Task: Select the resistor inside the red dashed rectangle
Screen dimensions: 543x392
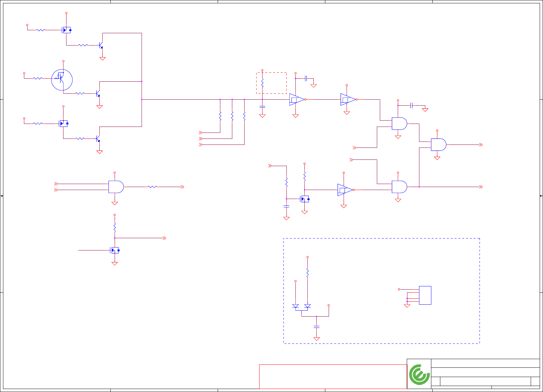Action: [x=262, y=83]
